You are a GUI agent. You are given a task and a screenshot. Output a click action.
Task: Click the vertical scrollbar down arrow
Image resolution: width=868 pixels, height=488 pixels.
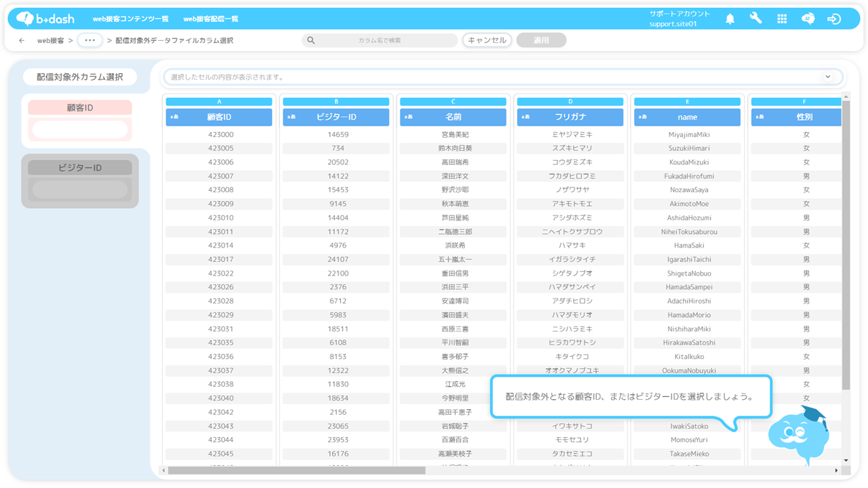point(846,461)
